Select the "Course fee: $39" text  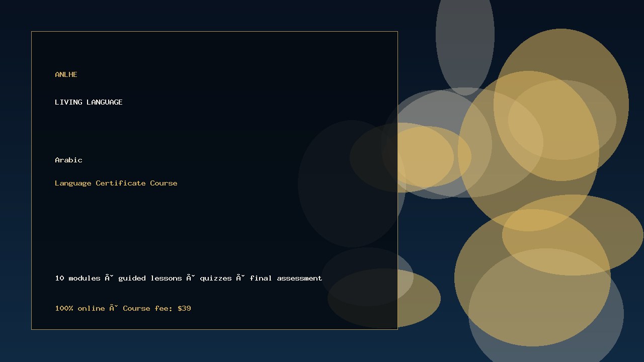[157, 308]
